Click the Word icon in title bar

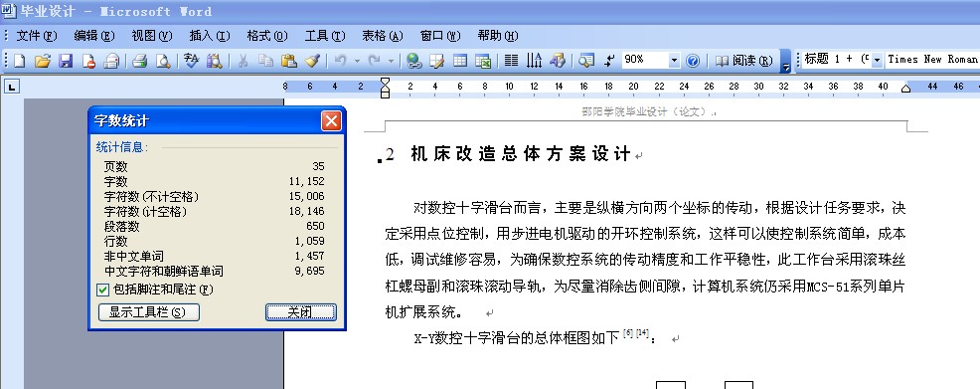click(x=9, y=11)
